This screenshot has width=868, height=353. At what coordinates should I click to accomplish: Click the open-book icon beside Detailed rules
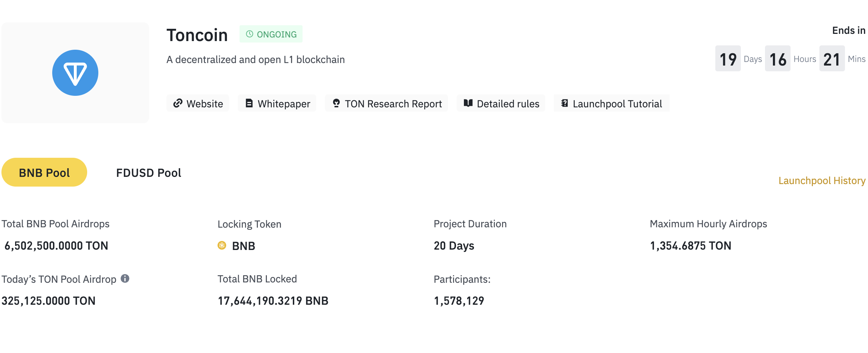[x=468, y=103]
